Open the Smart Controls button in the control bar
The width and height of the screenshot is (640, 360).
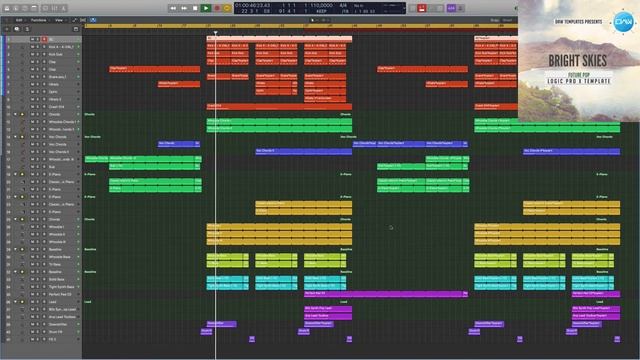(x=45, y=8)
